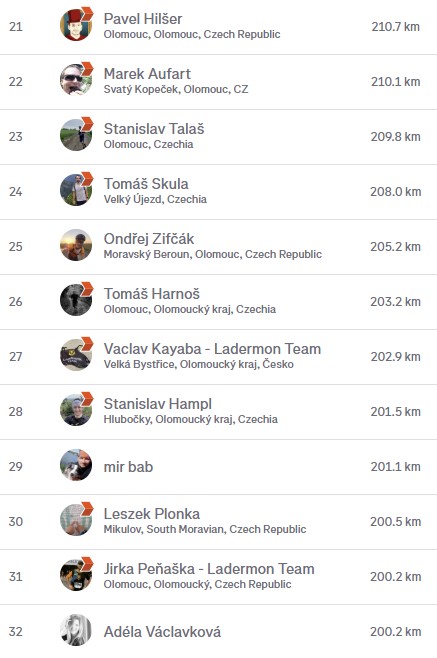Click the Leszek Plonka name link
Viewport: 437px width, 658px height.
(x=152, y=514)
